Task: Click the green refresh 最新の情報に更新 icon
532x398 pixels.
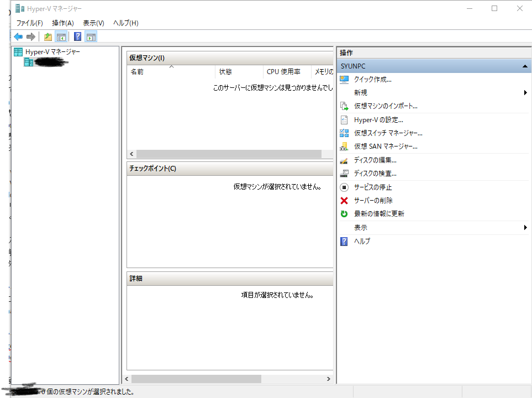Action: (x=344, y=214)
